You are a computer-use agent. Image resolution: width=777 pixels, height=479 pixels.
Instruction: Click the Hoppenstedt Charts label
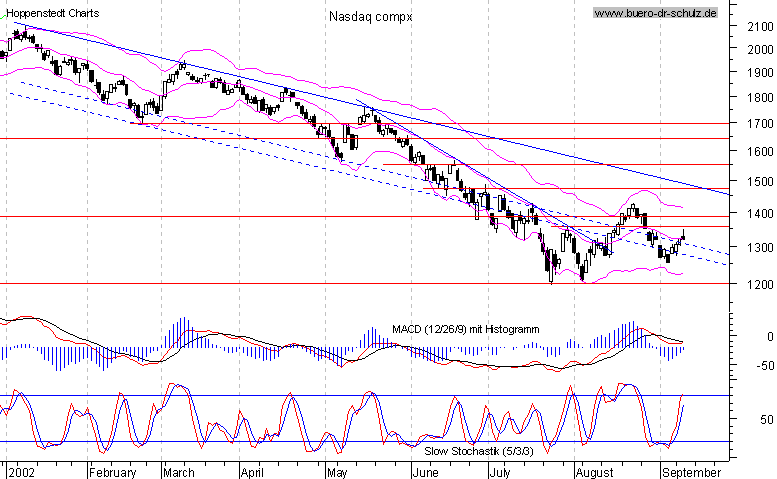point(53,13)
